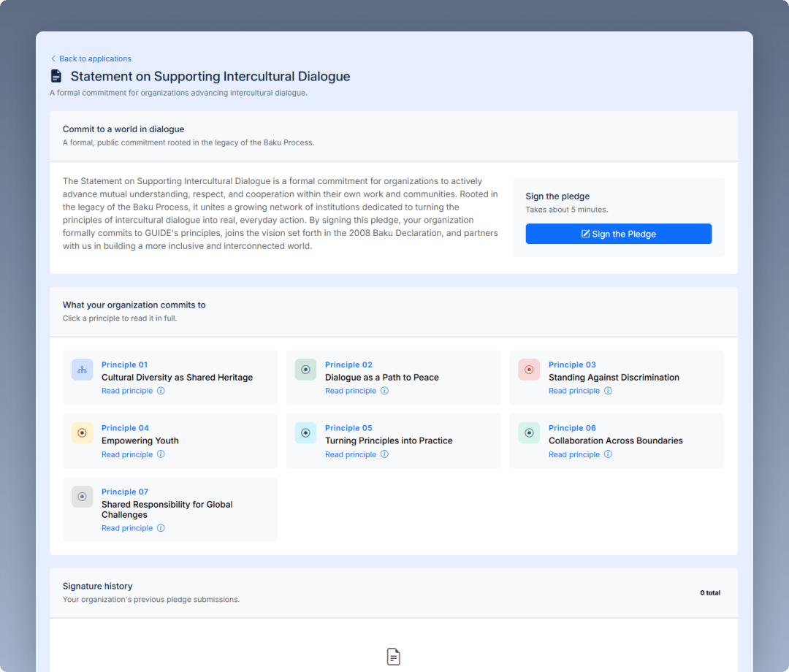Select the Cultural Diversity as Shared Heritage title
The width and height of the screenshot is (789, 672).
177,377
